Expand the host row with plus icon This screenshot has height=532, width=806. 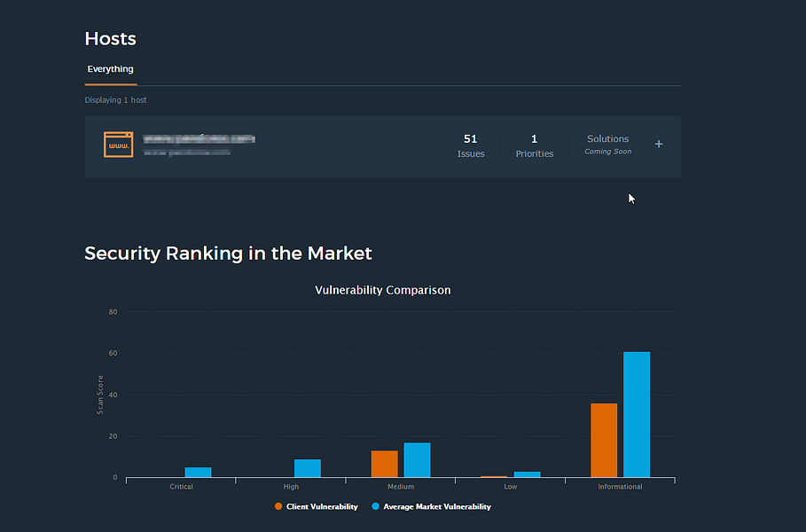pyautogui.click(x=659, y=145)
